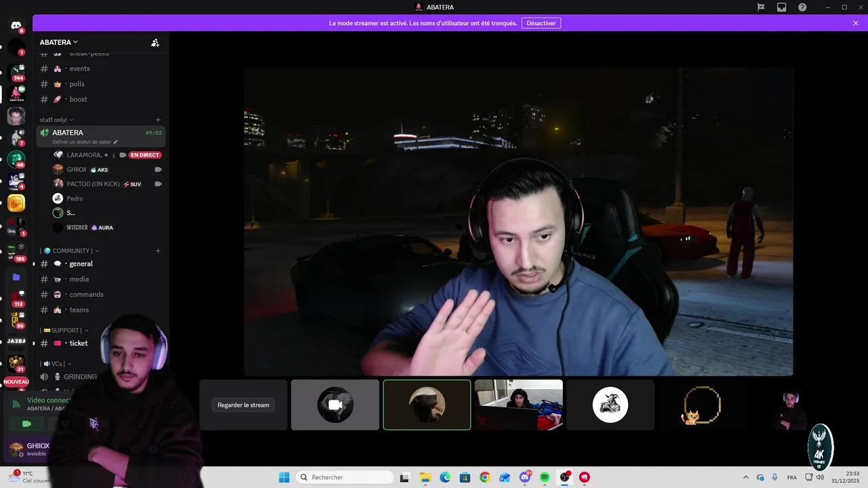Click the title bar icon left of inbox
The height and width of the screenshot is (488, 868).
(x=761, y=7)
